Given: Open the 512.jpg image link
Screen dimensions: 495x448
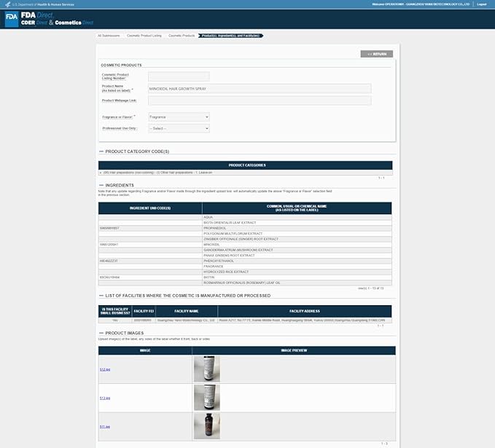Looking at the screenshot, I should point(105,369).
